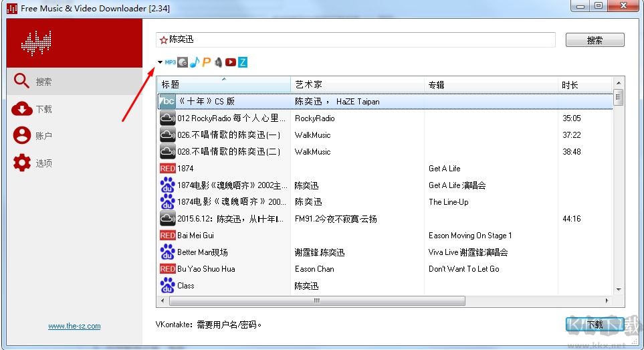Click the vertical scrollbar up arrow
The image size is (644, 350).
619,83
